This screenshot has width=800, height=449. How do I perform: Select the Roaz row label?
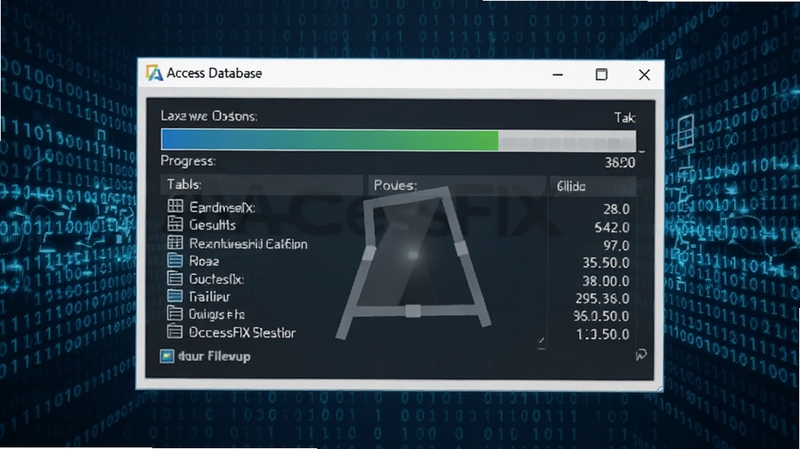click(x=204, y=261)
